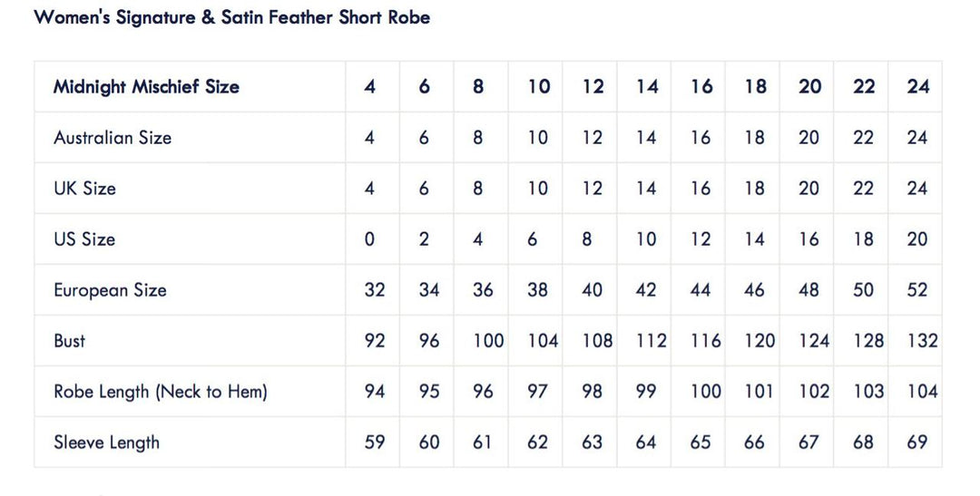
Task: Click the Bust measurement 108
Action: pos(597,341)
